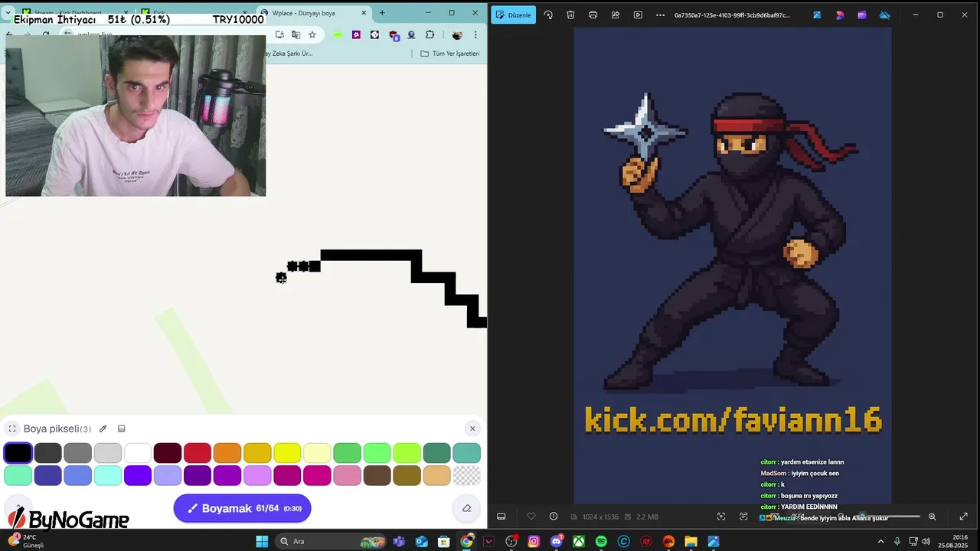Open the Designer app icon in Photos
Screen dimensions: 980x551
[x=840, y=15]
